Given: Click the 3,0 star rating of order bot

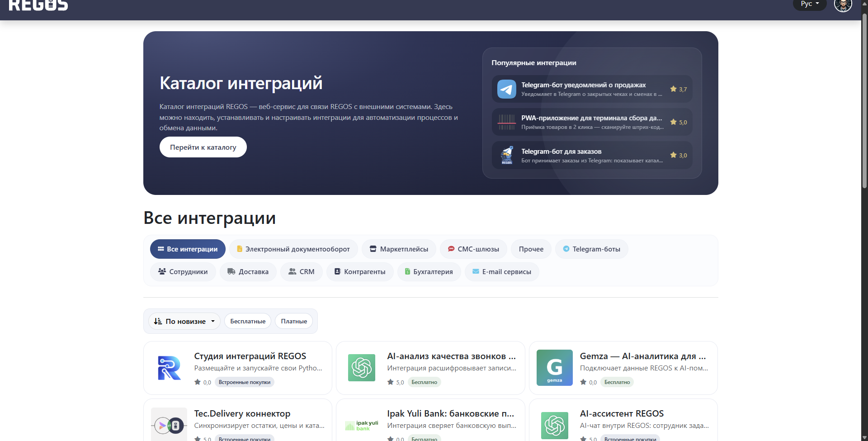Looking at the screenshot, I should tap(679, 155).
